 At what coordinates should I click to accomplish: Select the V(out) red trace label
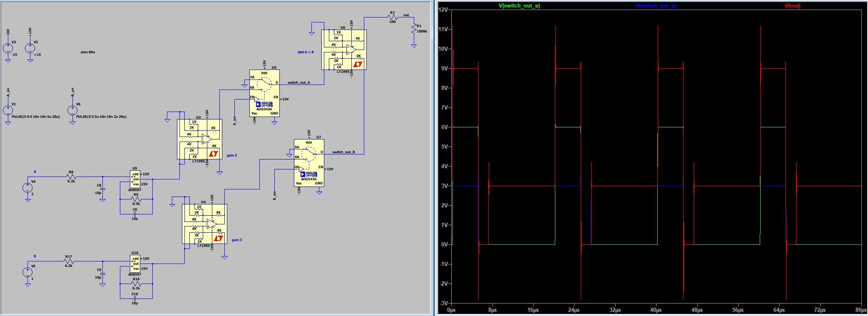[793, 6]
